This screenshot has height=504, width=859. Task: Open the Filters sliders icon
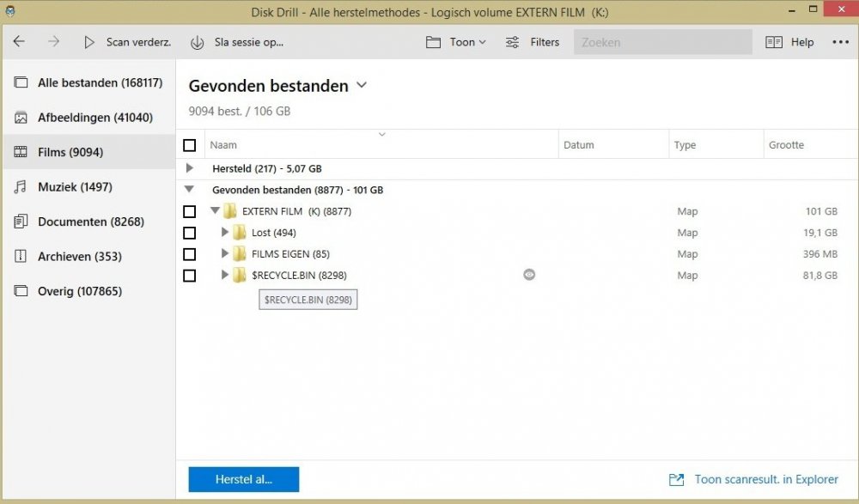[513, 42]
